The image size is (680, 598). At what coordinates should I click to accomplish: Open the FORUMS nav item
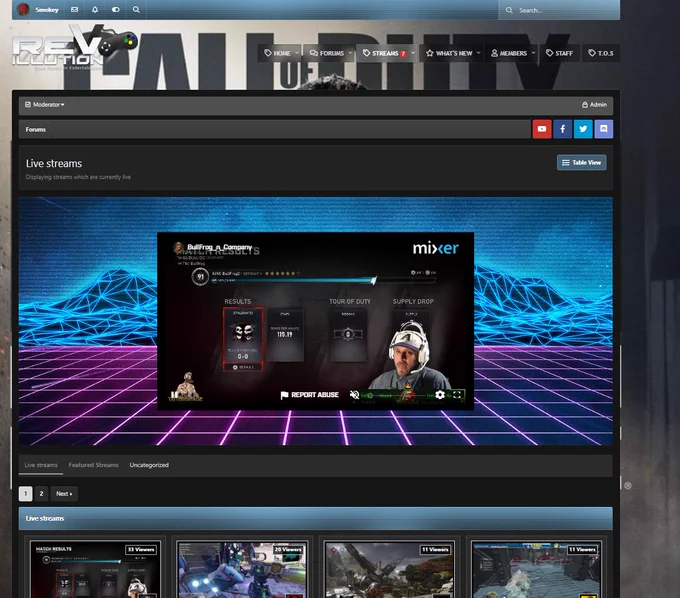point(327,53)
